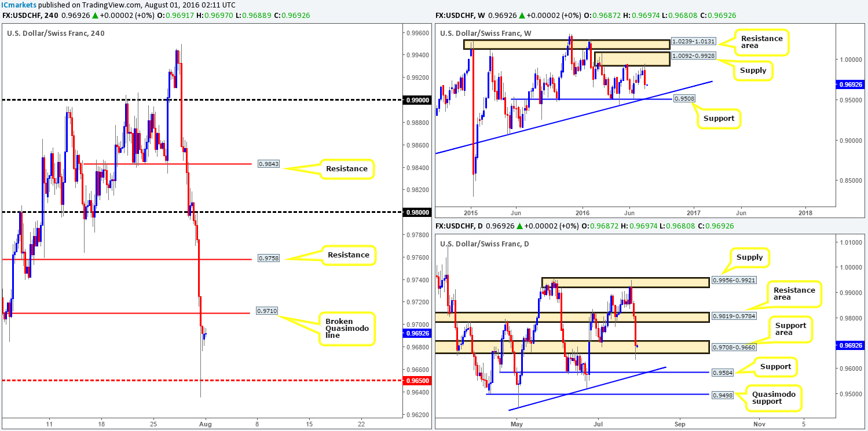The height and width of the screenshot is (431, 868).
Task: Click the '11' date on 240 chart time axis
Action: 49,424
